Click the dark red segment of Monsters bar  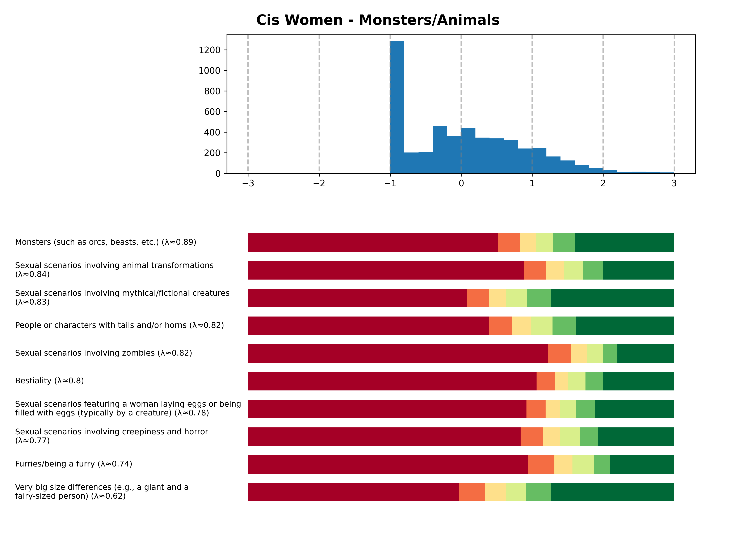(373, 243)
